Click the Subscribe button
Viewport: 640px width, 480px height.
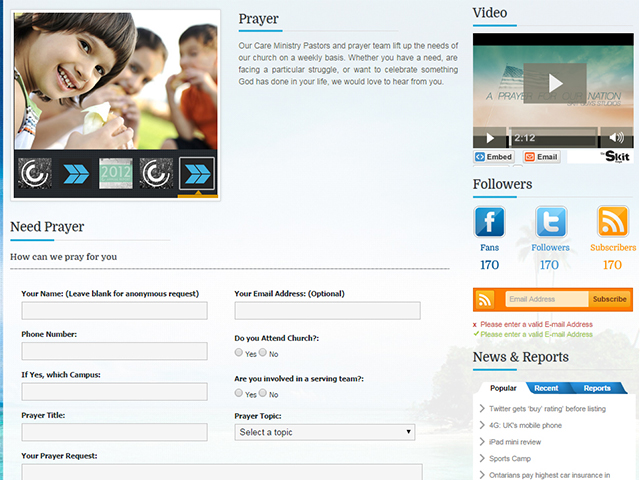(x=610, y=299)
